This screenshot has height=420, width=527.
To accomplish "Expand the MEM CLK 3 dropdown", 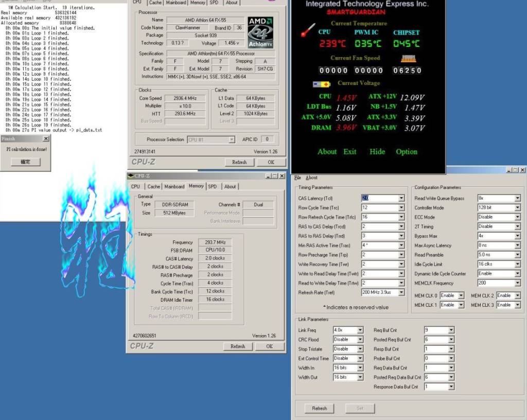I will click(x=518, y=305).
